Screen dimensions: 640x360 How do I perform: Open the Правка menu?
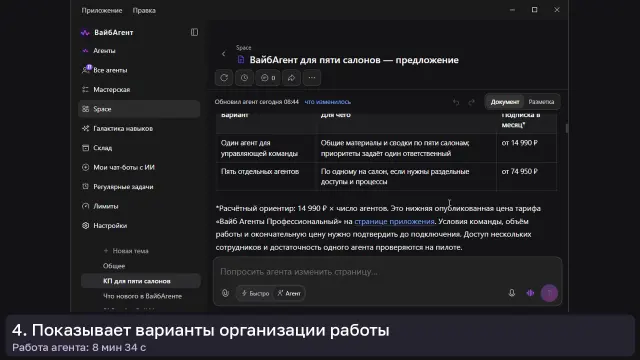[x=144, y=11]
